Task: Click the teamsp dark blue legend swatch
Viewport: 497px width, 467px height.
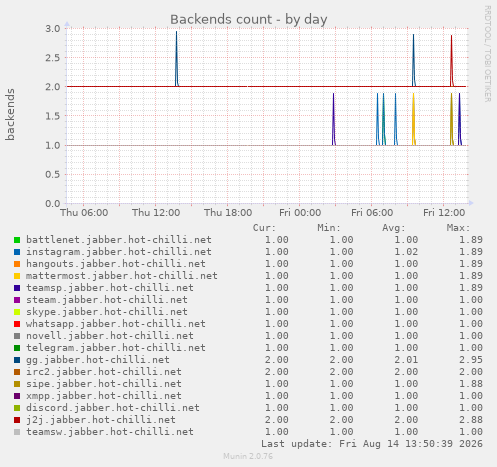Action: (17, 288)
